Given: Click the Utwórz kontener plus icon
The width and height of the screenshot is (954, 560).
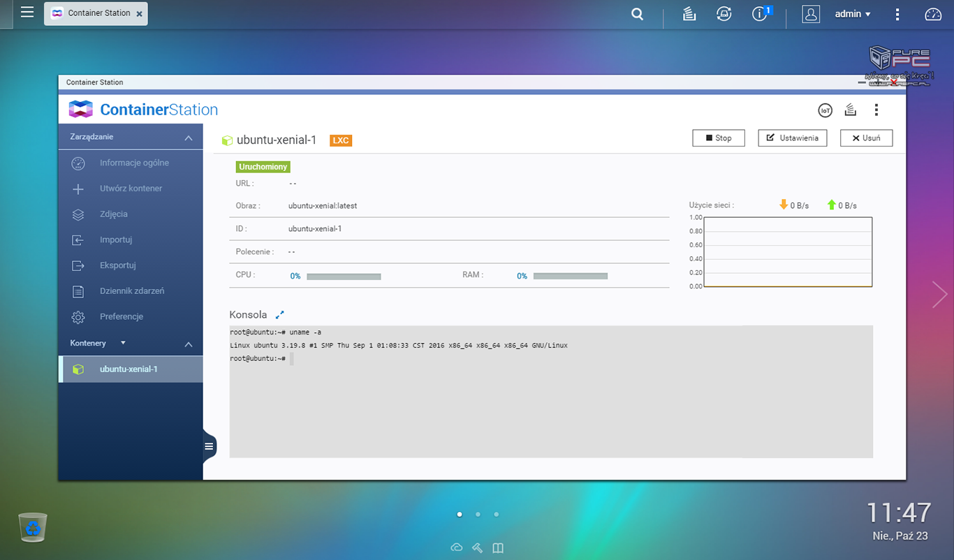Looking at the screenshot, I should pyautogui.click(x=78, y=189).
